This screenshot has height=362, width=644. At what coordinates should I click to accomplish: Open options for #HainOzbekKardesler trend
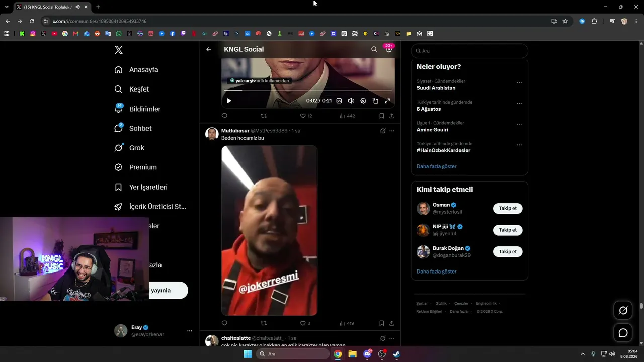[x=519, y=145]
